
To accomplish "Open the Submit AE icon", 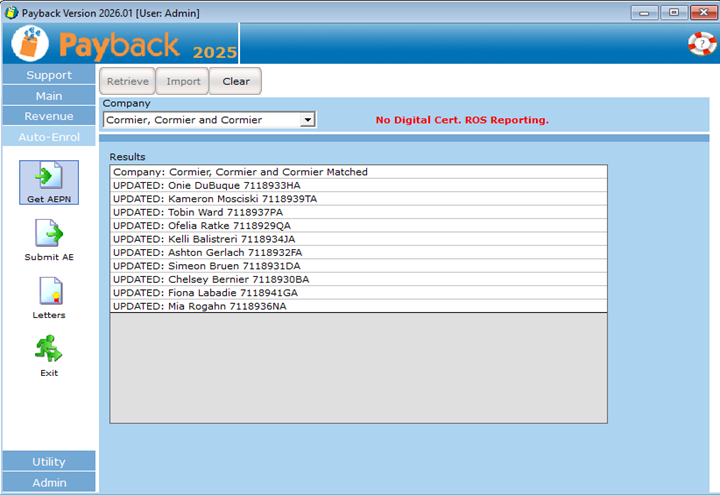I will coord(49,234).
